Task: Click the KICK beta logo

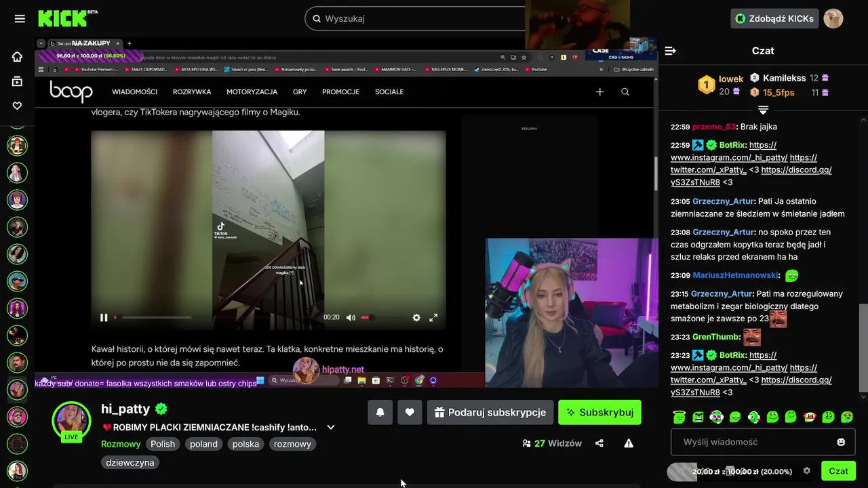Action: click(67, 18)
